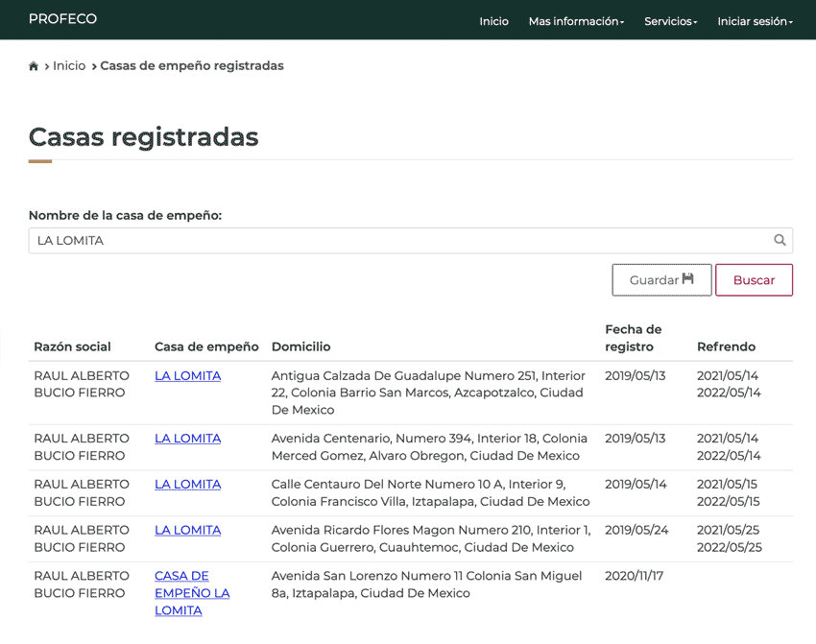Screen dimensions: 816x644
Task: Click registration date 2020/11/17
Action: [x=634, y=575]
